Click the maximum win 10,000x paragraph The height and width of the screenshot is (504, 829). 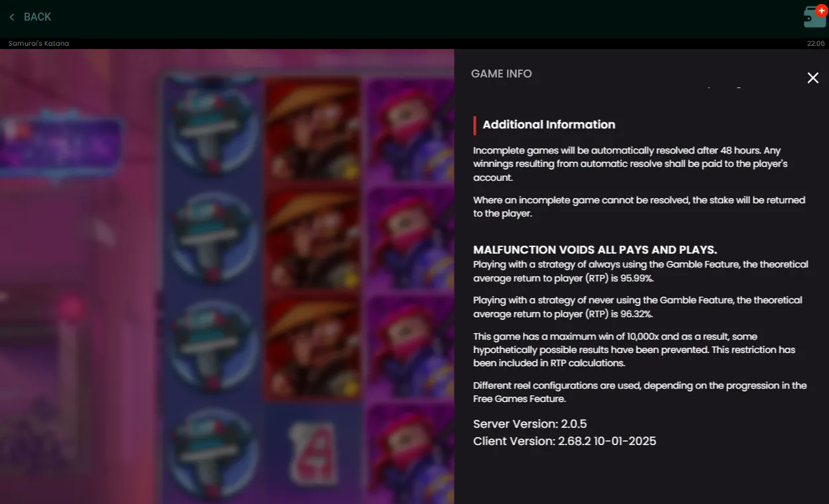tap(634, 350)
